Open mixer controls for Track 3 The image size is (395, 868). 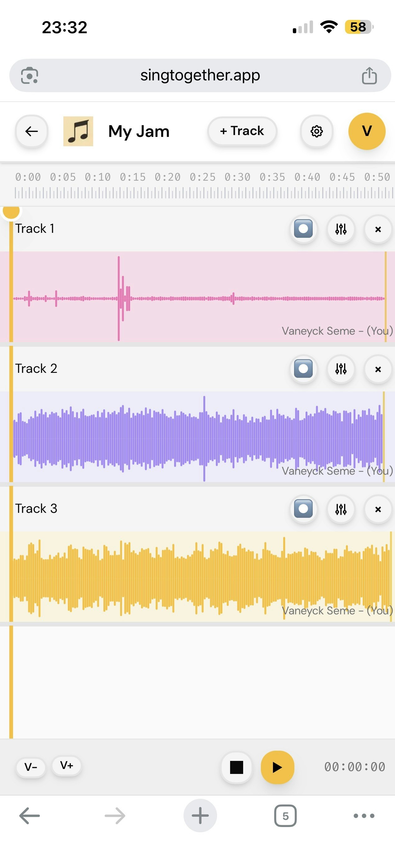click(x=340, y=509)
